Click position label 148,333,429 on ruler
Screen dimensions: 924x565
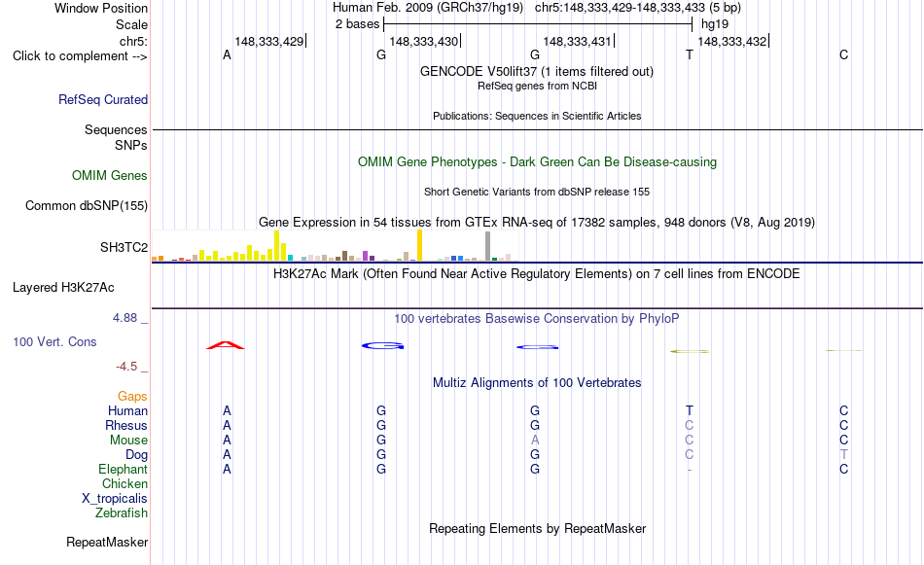click(269, 41)
